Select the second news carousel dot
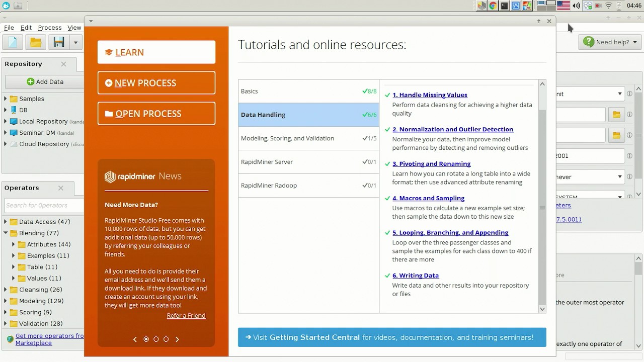 click(156, 339)
